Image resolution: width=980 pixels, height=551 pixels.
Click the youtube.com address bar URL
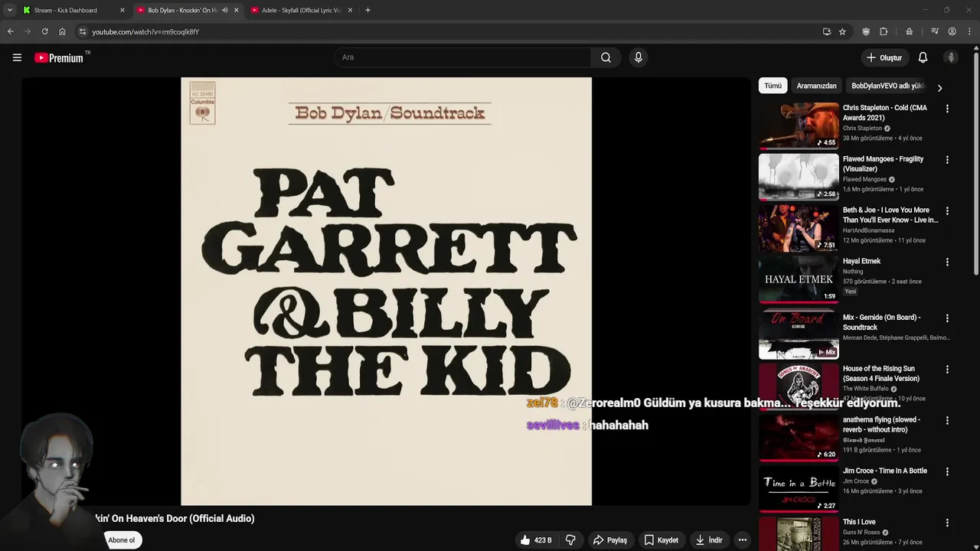145,32
